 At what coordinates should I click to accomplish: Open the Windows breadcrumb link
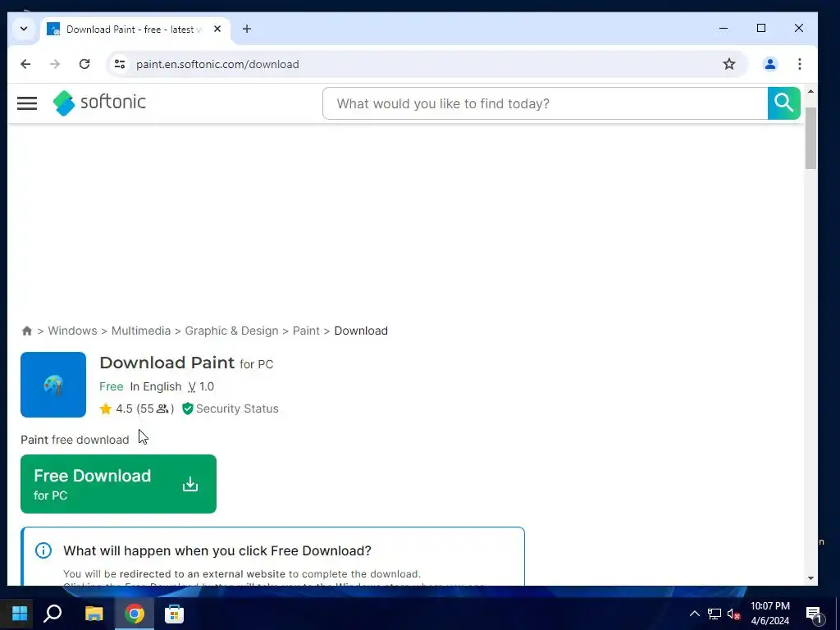point(72,331)
